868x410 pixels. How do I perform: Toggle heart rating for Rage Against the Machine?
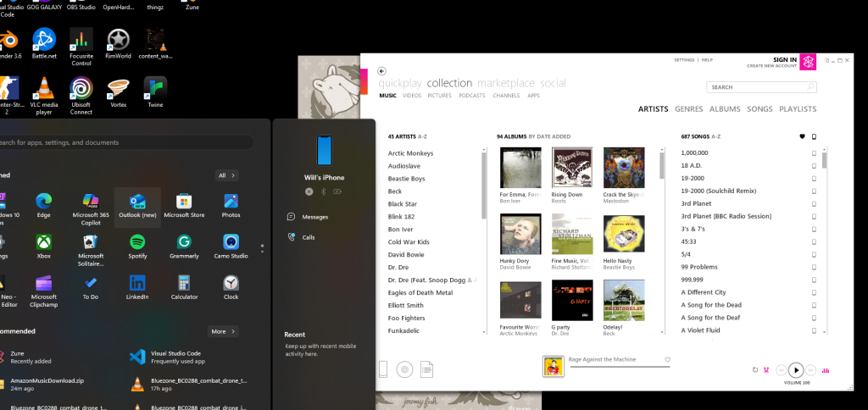(x=668, y=360)
